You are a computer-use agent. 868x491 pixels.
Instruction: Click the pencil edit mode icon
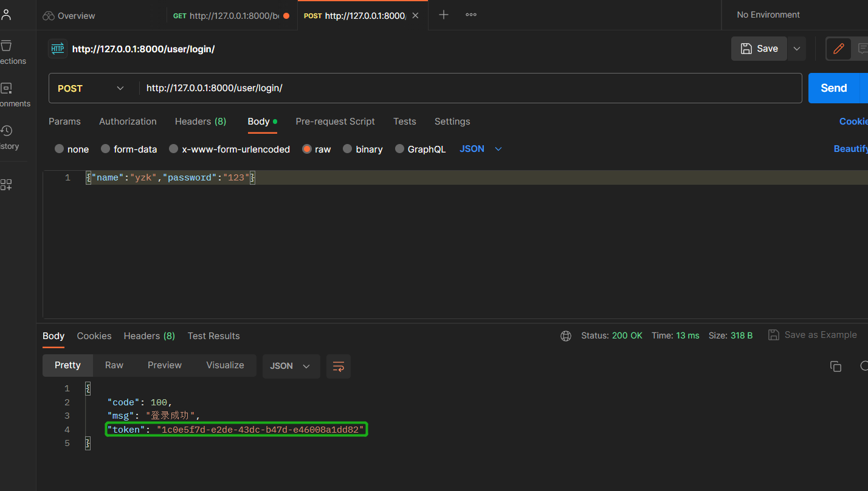click(x=839, y=49)
